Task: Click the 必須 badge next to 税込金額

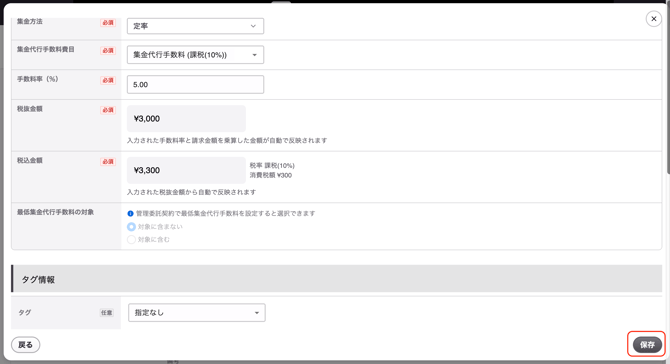Action: tap(108, 161)
